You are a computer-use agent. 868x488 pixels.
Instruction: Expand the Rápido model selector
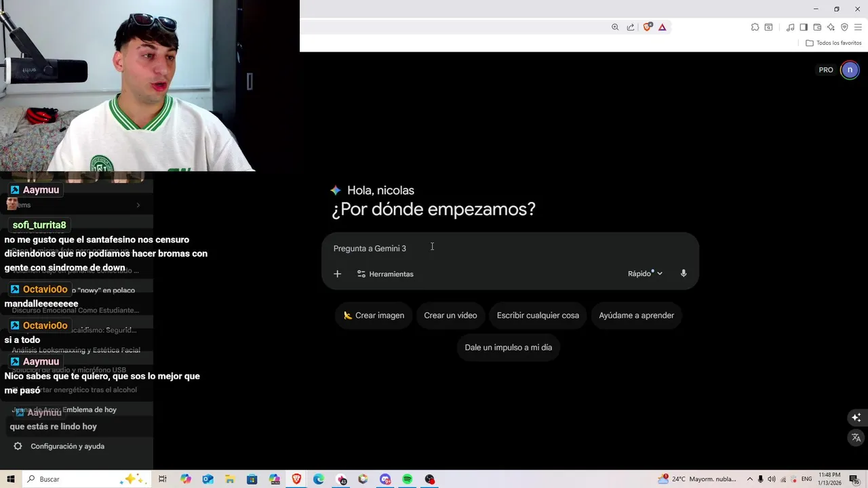tap(645, 274)
